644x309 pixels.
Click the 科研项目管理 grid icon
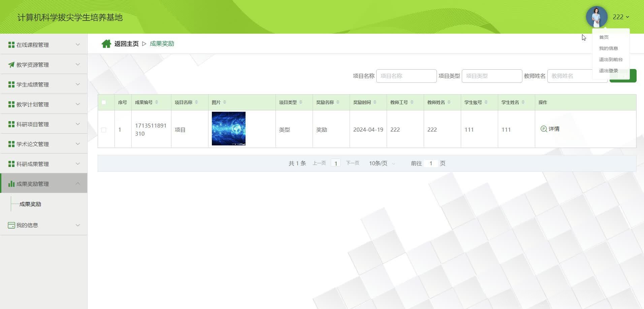tap(11, 124)
